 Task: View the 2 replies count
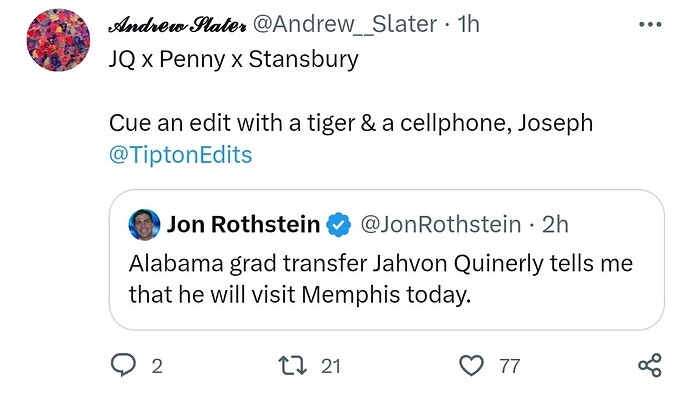157,366
